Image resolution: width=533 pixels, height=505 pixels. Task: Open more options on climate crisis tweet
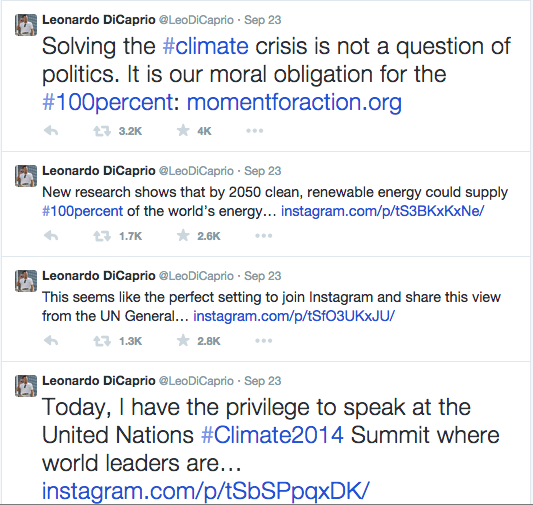(255, 130)
